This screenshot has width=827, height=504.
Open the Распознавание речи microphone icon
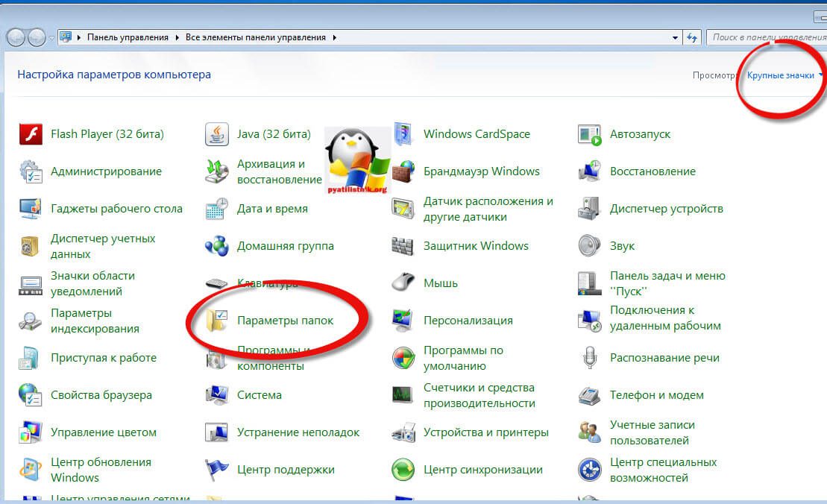590,358
